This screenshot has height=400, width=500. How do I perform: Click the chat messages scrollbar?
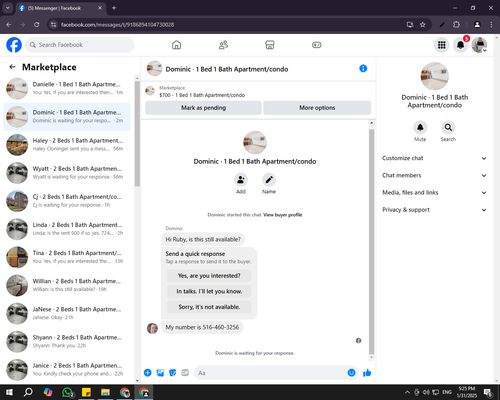tap(371, 242)
